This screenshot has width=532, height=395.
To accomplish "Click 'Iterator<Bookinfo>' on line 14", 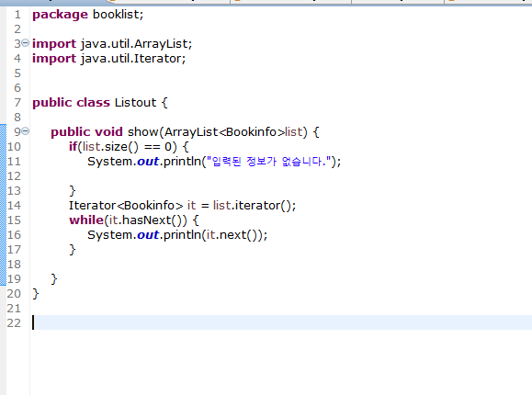I will [126, 205].
